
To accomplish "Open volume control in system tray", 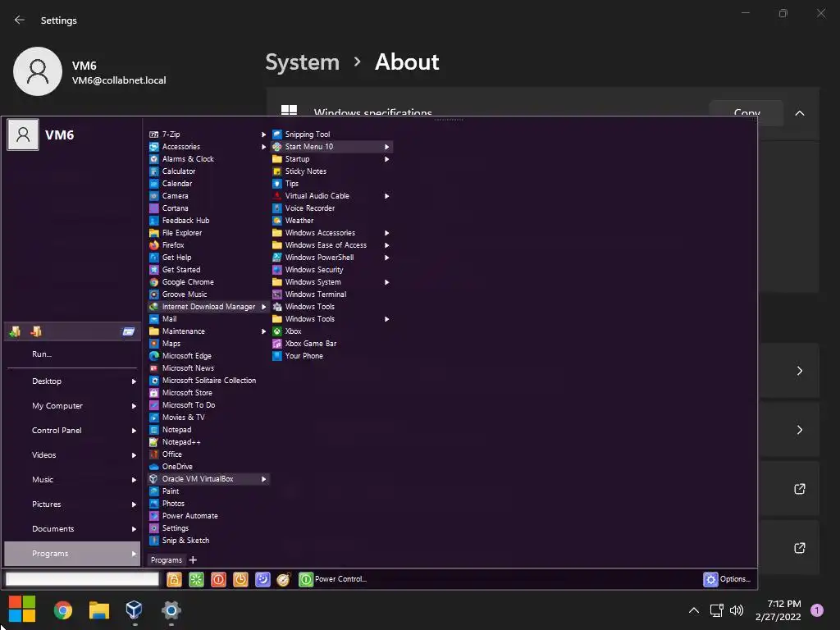I will (x=737, y=610).
